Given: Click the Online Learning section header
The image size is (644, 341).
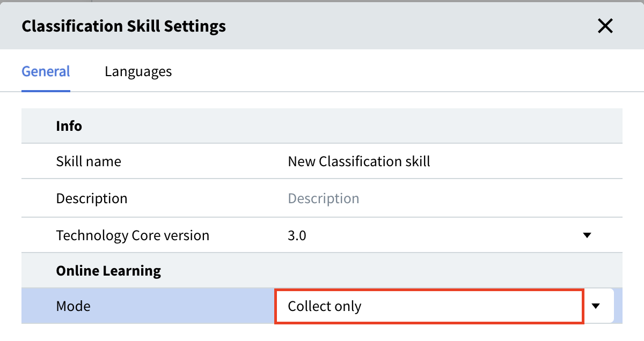Looking at the screenshot, I should point(108,271).
